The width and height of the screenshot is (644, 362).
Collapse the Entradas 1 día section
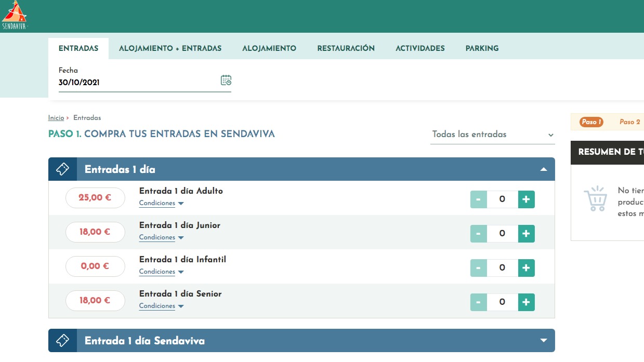(x=544, y=169)
